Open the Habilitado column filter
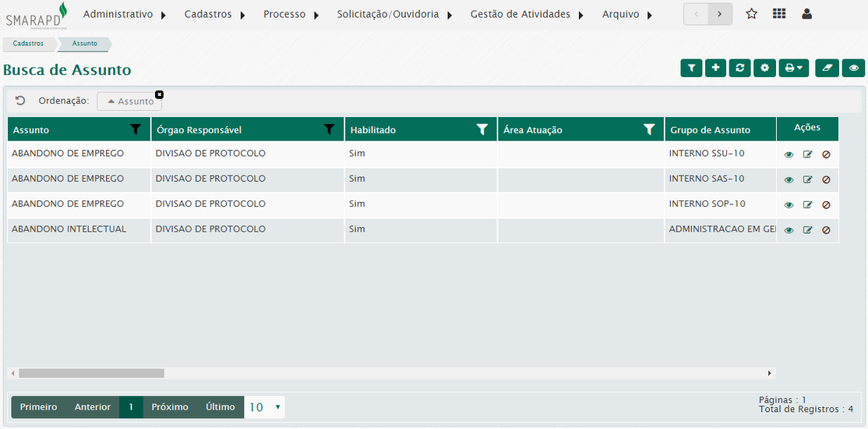The width and height of the screenshot is (868, 429). pos(482,129)
